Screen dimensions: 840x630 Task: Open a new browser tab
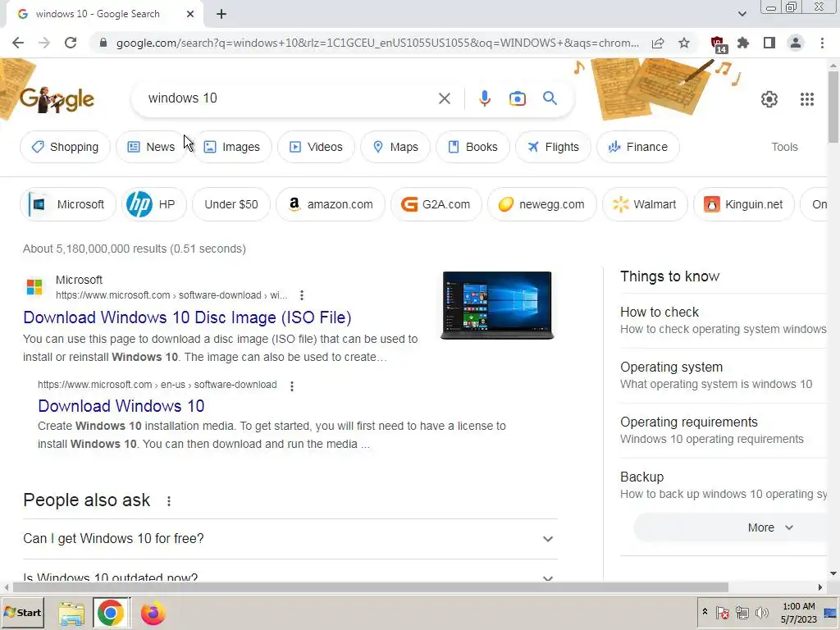click(x=221, y=15)
